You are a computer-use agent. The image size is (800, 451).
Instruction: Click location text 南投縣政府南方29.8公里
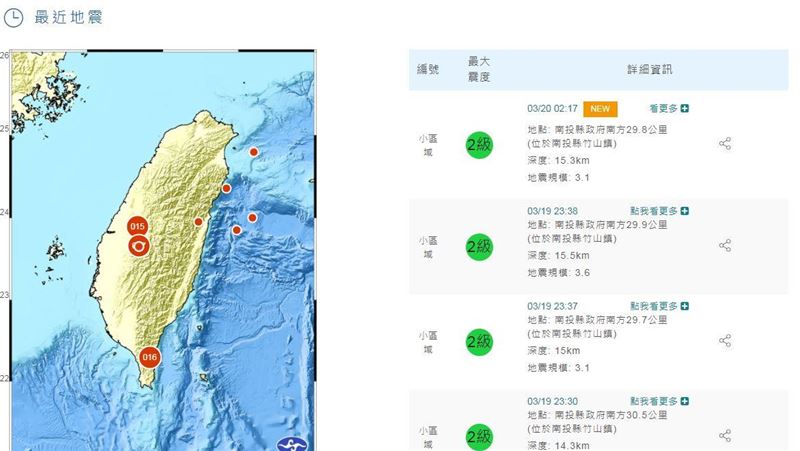click(x=611, y=130)
